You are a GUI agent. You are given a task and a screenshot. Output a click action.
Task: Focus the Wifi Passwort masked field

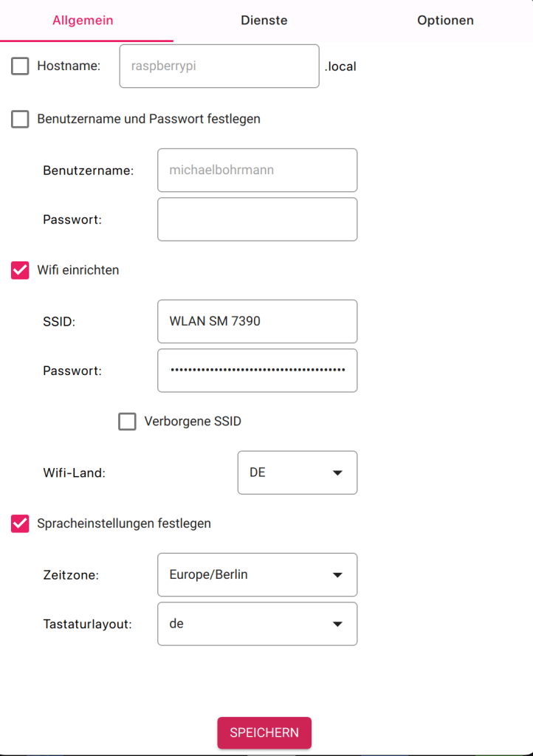tap(258, 371)
